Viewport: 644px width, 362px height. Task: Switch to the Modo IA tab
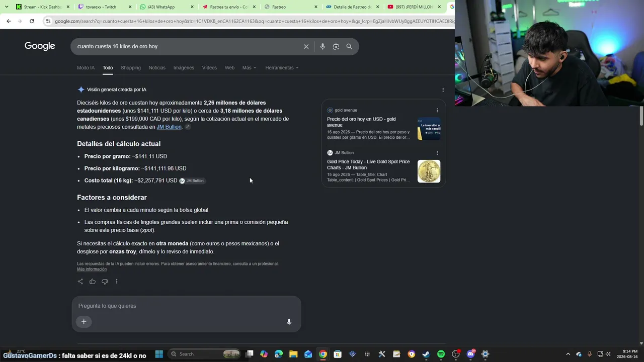point(86,68)
